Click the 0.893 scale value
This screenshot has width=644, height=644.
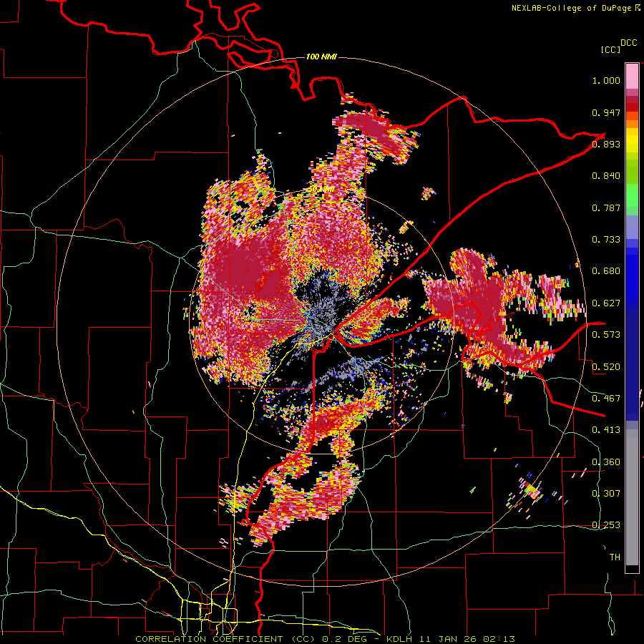pyautogui.click(x=606, y=144)
